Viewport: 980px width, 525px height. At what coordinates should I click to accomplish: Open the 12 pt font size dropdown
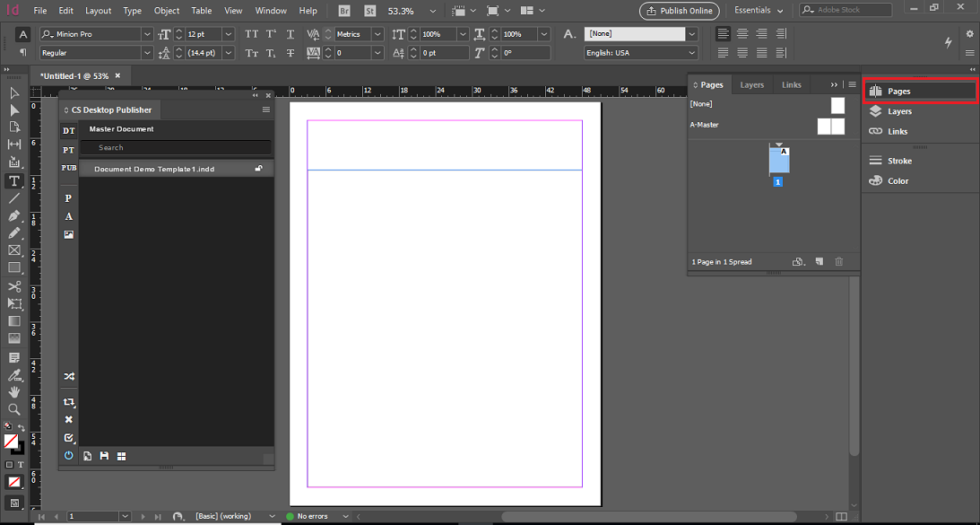pos(229,34)
